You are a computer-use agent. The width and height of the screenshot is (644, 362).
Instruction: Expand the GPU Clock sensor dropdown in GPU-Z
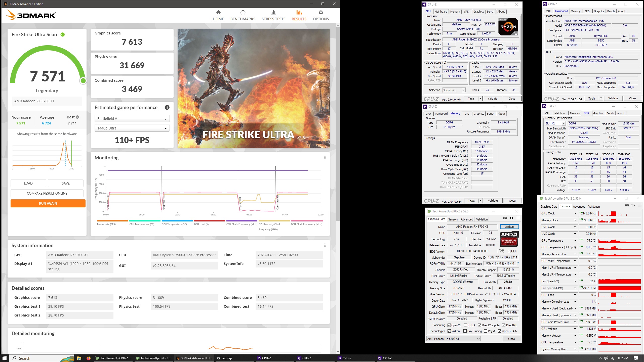click(575, 213)
